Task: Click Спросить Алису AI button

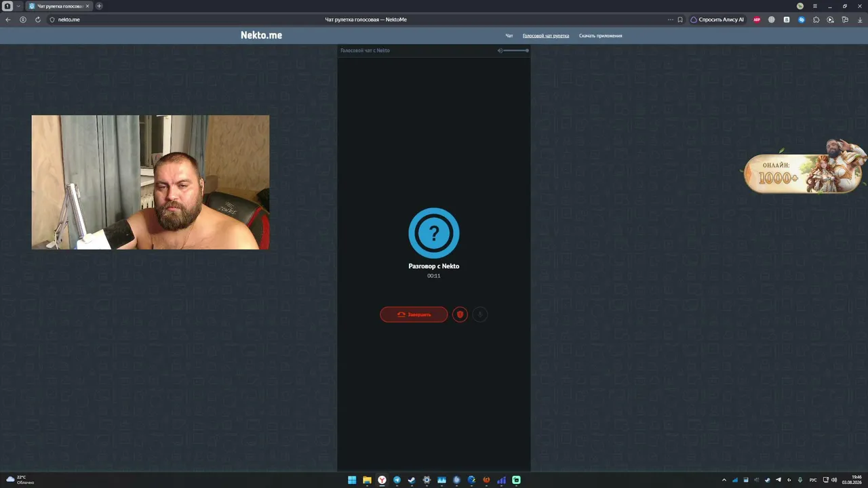Action: click(717, 20)
